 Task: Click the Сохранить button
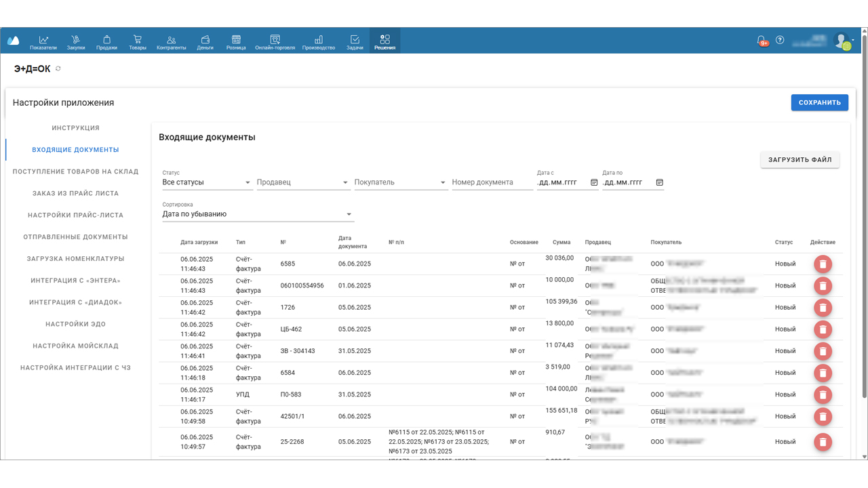[x=819, y=102]
